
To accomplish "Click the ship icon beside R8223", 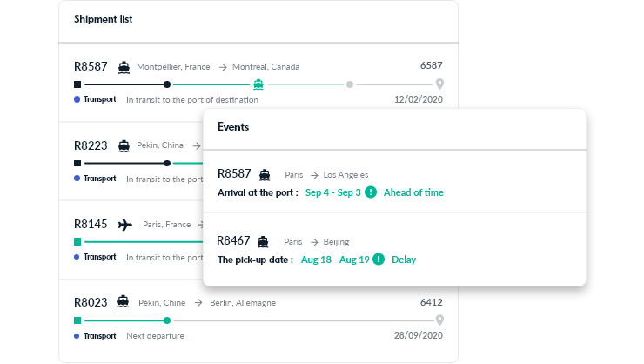I will point(124,145).
